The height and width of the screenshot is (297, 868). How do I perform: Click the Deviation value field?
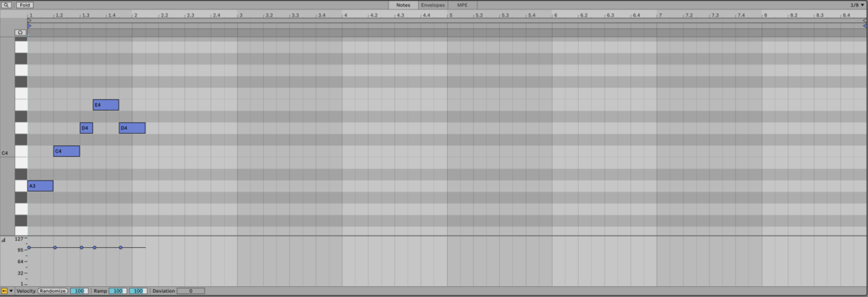[x=191, y=290]
